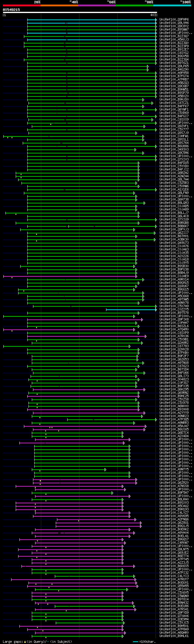194x644 pixels.
Task: Click the UniRef100_Q6ZM20 label
Action: (174, 483)
